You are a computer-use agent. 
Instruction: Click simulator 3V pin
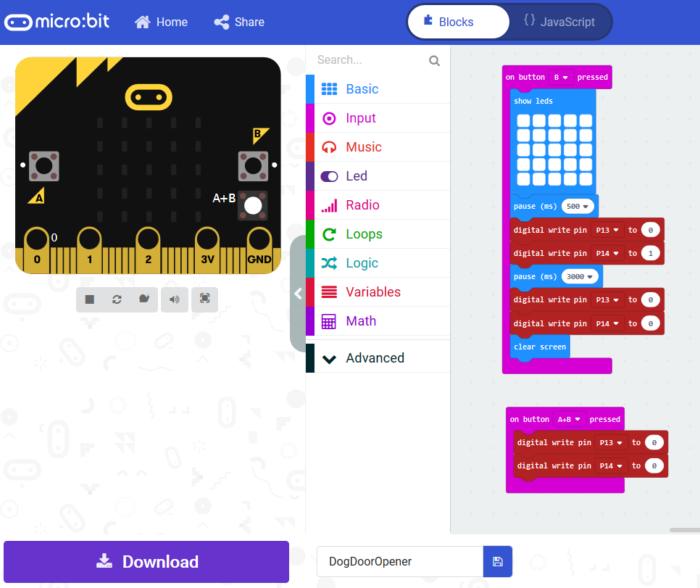(207, 250)
